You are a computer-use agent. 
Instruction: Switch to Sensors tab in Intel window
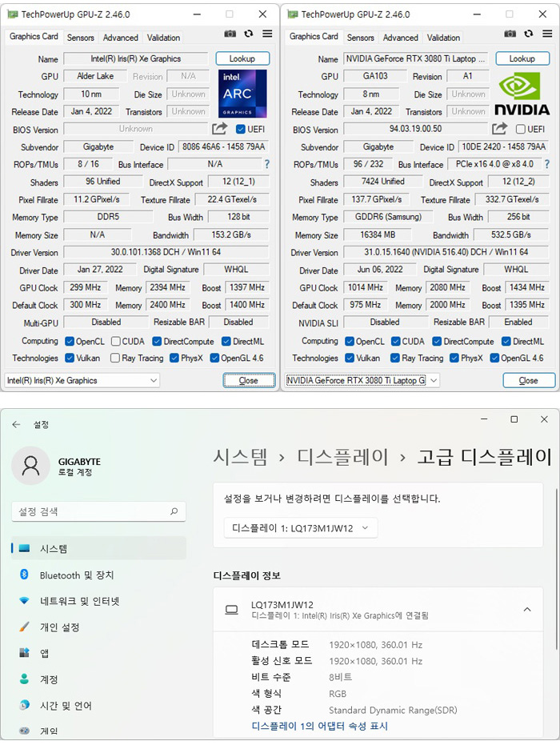point(80,38)
